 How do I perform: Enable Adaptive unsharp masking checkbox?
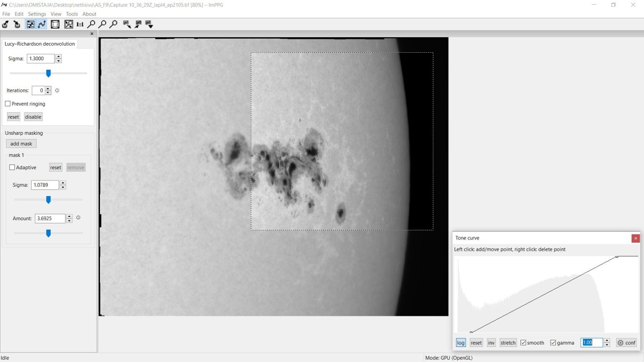click(12, 167)
